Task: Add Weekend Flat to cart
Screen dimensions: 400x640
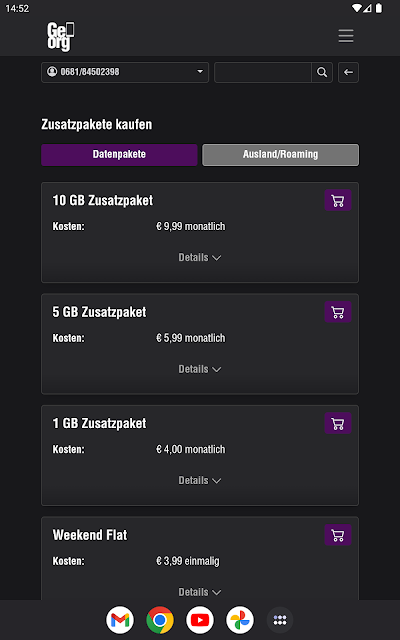Action: click(x=338, y=535)
